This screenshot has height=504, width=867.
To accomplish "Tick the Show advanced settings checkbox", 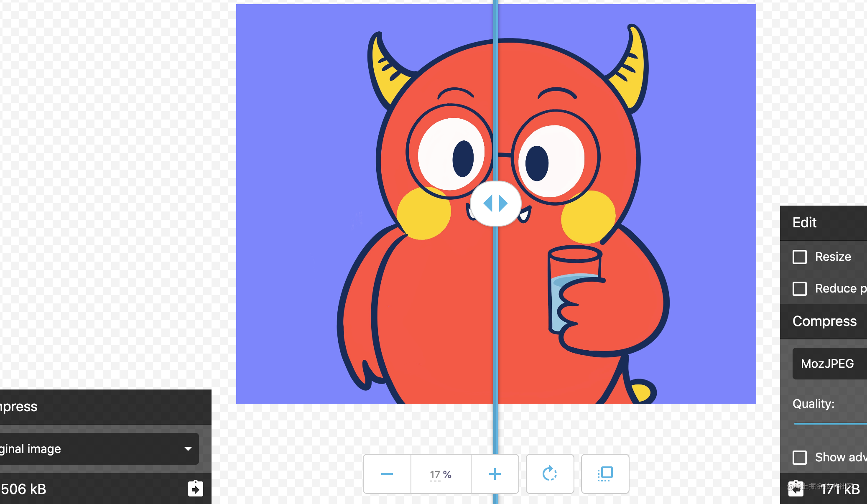I will click(800, 457).
